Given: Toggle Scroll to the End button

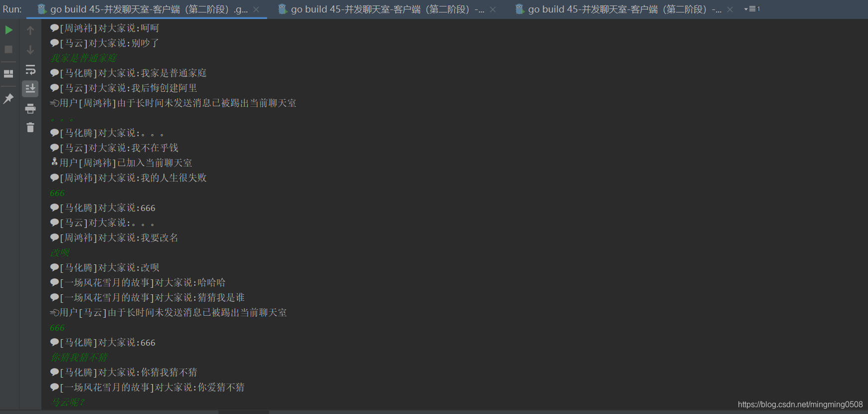Looking at the screenshot, I should pyautogui.click(x=30, y=89).
